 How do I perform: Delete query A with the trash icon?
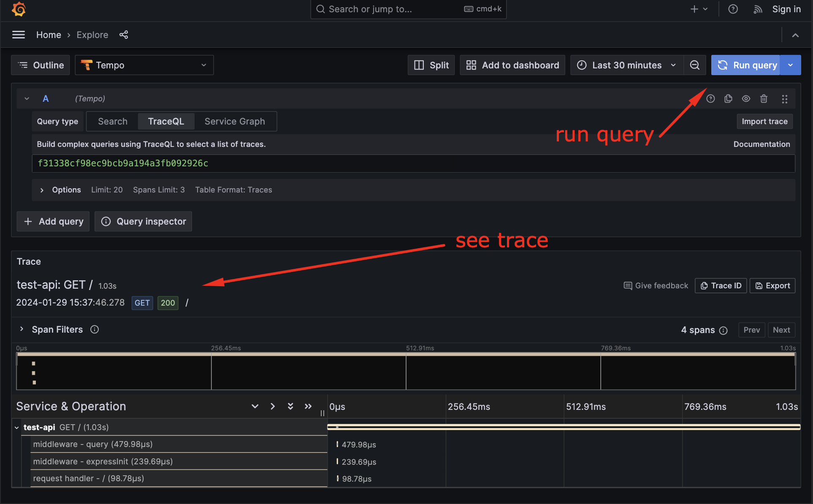764,98
